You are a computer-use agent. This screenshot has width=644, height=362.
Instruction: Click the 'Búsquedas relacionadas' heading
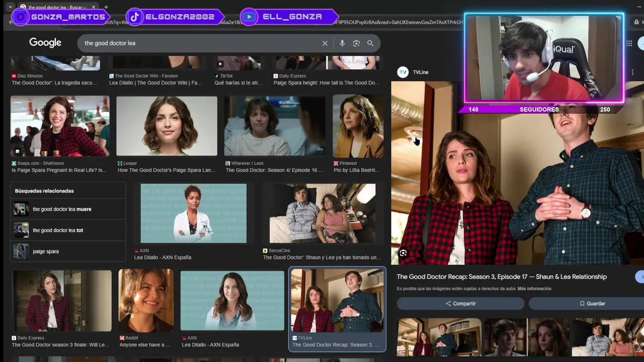[44, 191]
